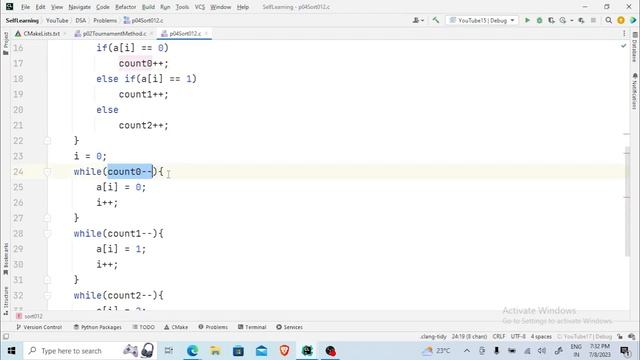The width and height of the screenshot is (640, 360).
Task: Open the Structure tool window on left sidebar
Action: click(6, 300)
